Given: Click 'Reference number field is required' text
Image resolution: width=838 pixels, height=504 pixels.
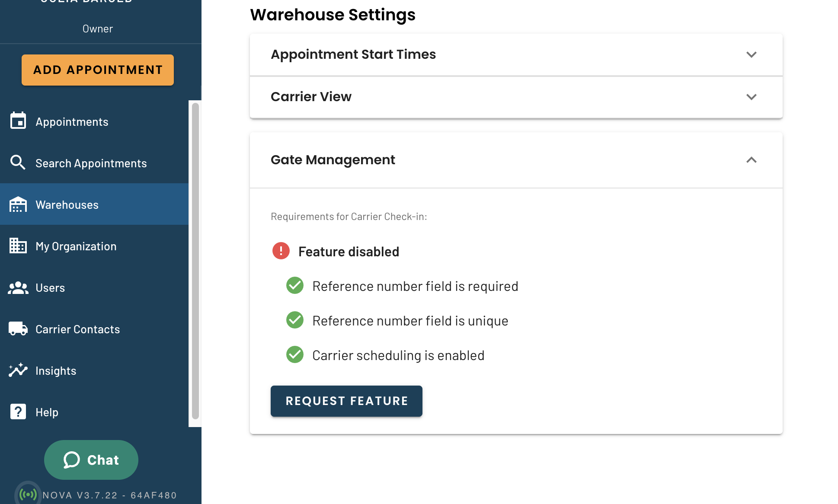Looking at the screenshot, I should [415, 286].
